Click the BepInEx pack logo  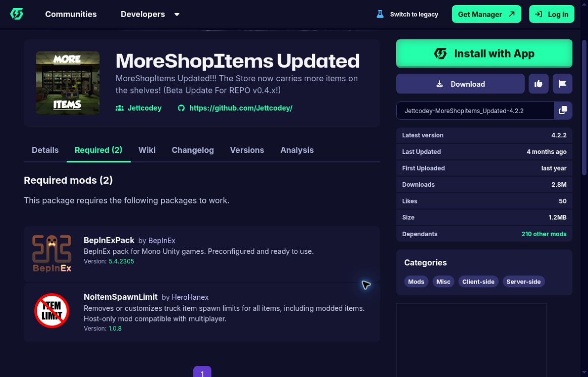pyautogui.click(x=52, y=253)
